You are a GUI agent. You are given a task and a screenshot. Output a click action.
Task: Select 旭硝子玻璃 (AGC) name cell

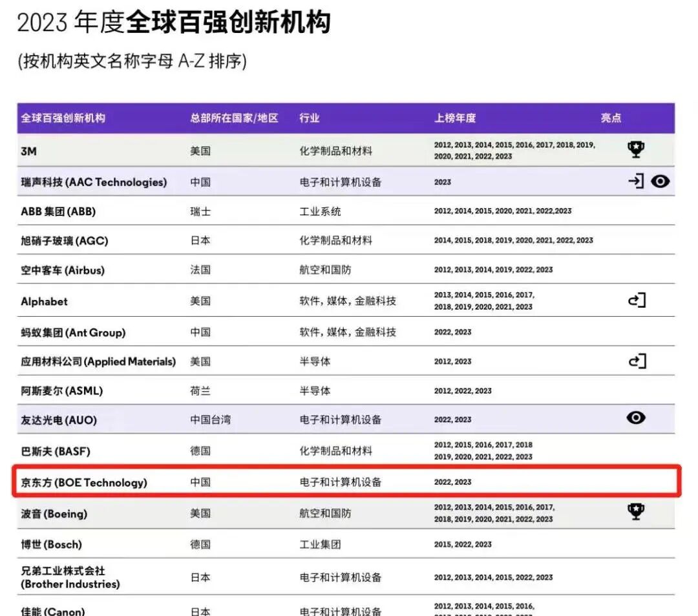tap(65, 241)
